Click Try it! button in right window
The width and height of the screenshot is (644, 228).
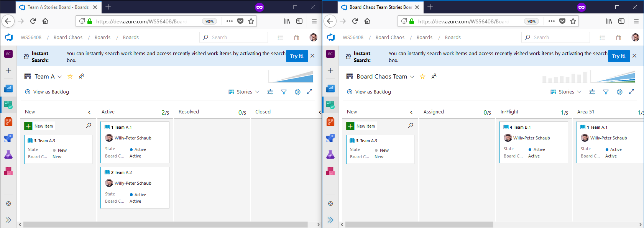(619, 56)
